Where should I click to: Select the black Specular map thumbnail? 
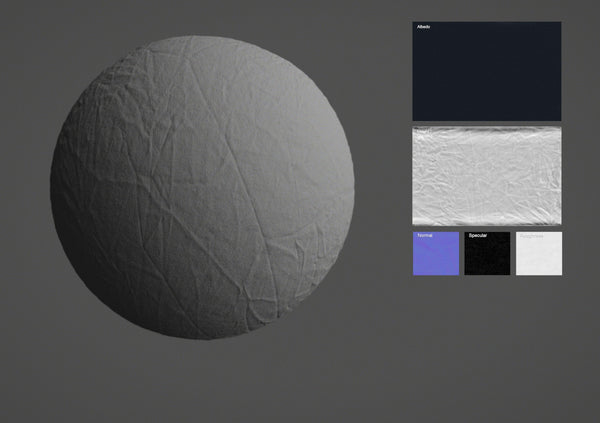[x=487, y=256]
